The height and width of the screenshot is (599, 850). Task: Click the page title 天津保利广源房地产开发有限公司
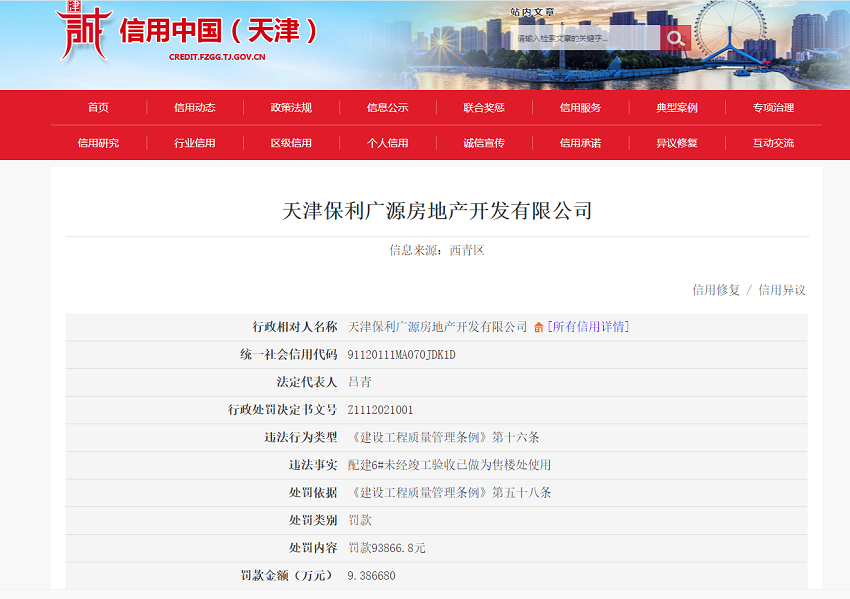(x=437, y=211)
